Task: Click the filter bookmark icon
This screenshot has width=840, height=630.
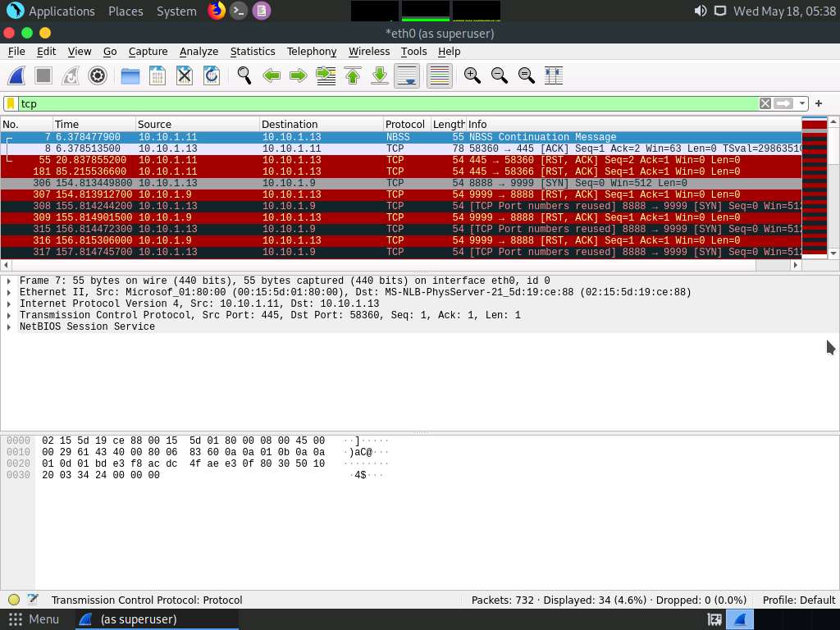Action: click(11, 103)
